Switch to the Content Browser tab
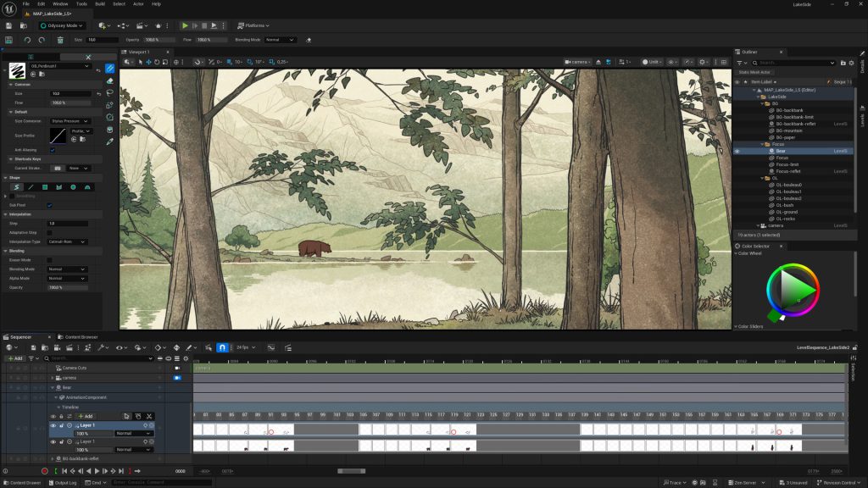This screenshot has width=868, height=488. click(81, 336)
